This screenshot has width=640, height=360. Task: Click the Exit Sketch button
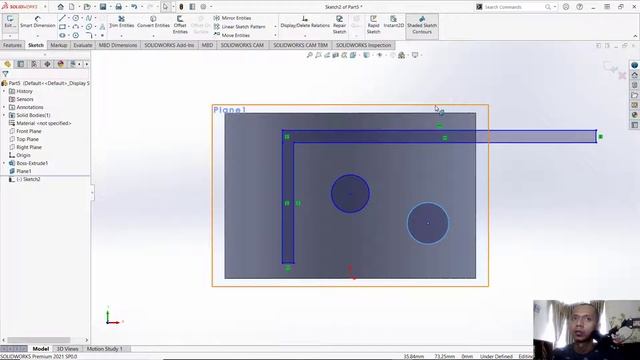10,22
